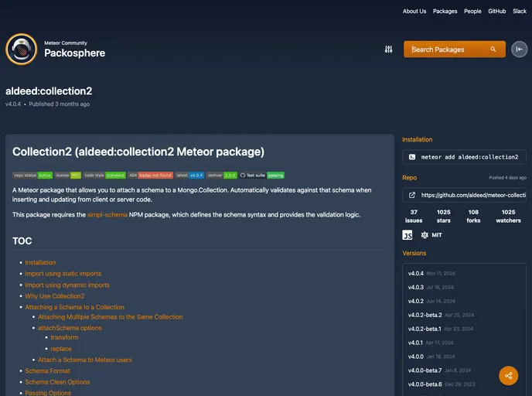Viewport: 532px width, 396px height.
Task: Jump to Why Use Collection2
Action: pyautogui.click(x=55, y=296)
